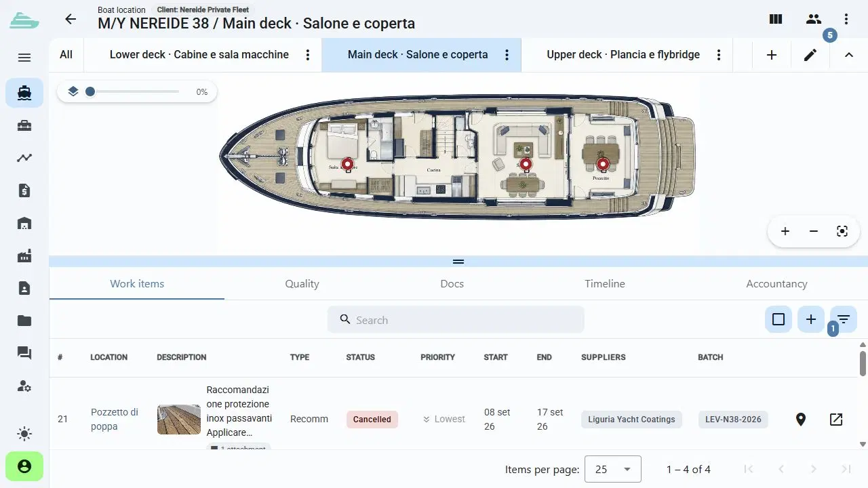The width and height of the screenshot is (868, 488).
Task: Collapse the deck tabs with chevron up
Action: pos(849,55)
